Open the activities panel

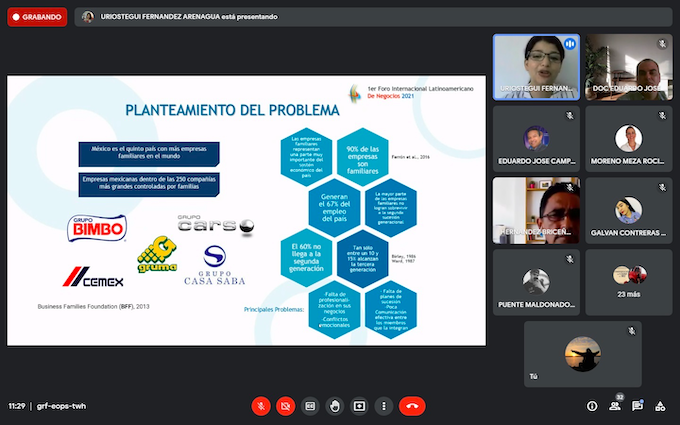coord(660,406)
